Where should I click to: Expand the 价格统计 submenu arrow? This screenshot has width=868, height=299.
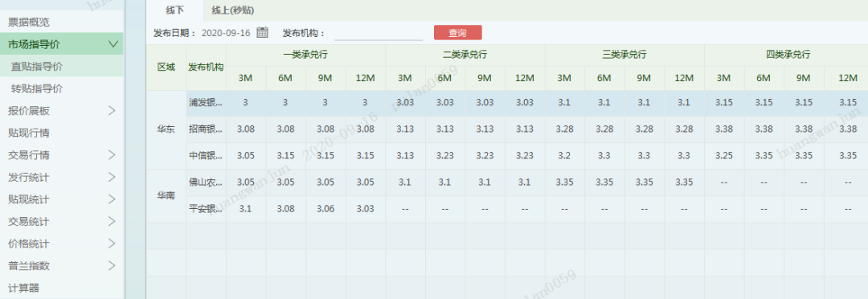[x=113, y=244]
